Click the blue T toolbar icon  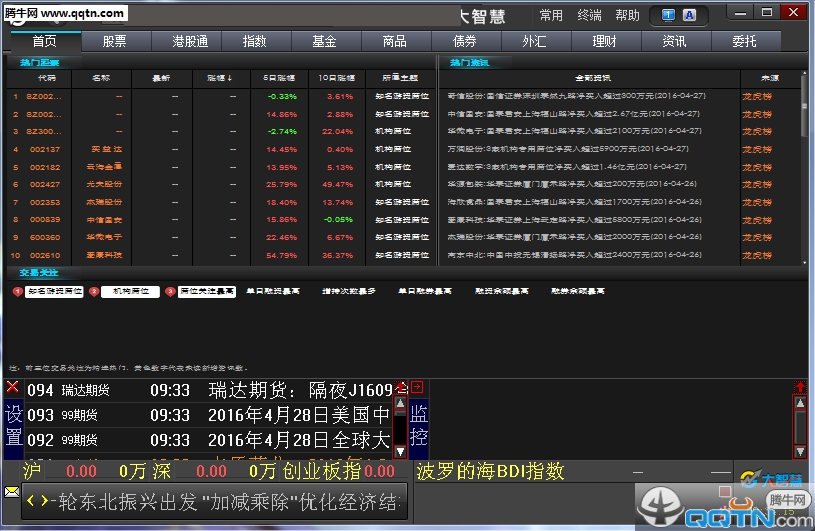coord(668,15)
